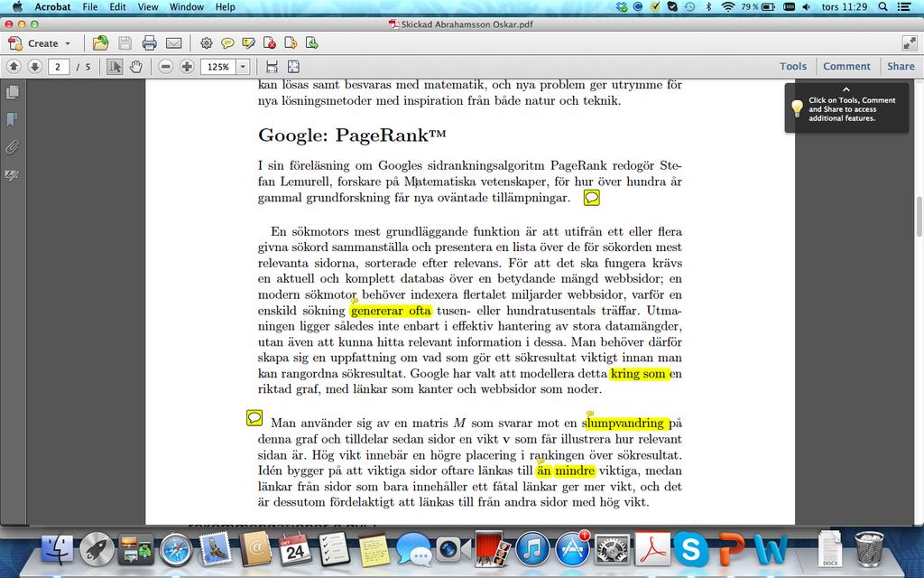Zoom out with the minus button
Image resolution: width=924 pixels, height=578 pixels.
tap(166, 67)
